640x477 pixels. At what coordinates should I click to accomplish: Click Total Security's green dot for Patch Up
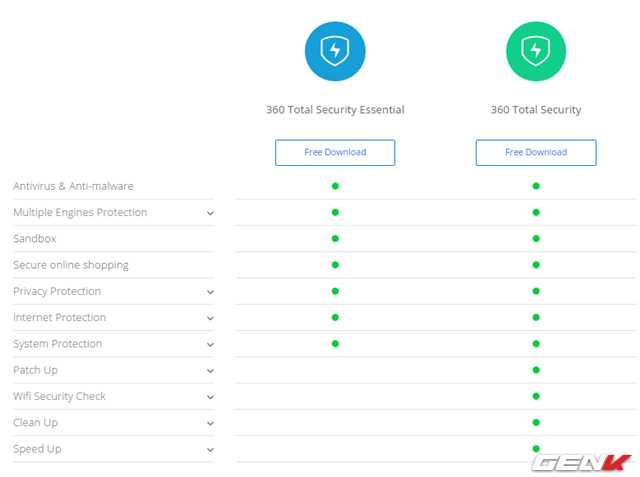coord(536,370)
